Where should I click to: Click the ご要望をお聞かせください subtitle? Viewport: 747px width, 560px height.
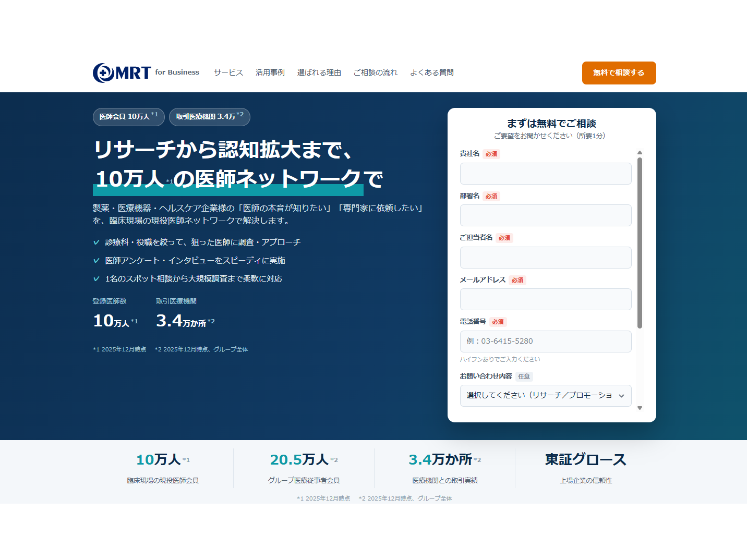(x=549, y=136)
